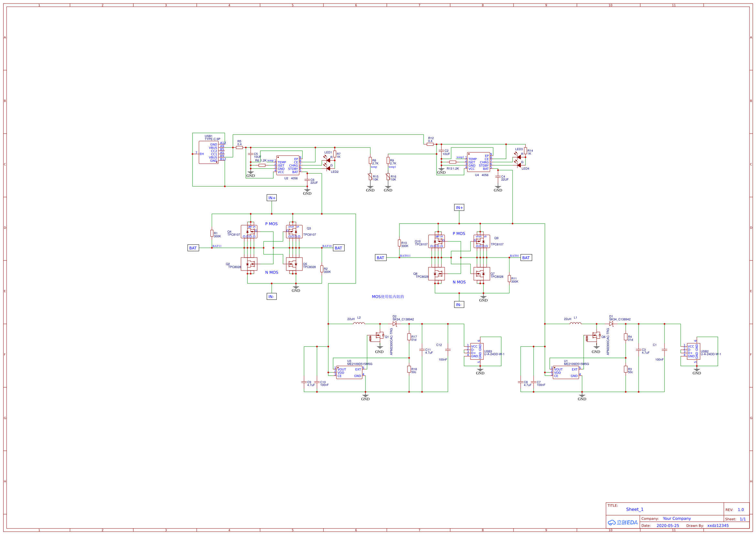Viewport: 756px width, 535px height.
Task: Select resistor R1 300K symbol
Action: point(212,233)
